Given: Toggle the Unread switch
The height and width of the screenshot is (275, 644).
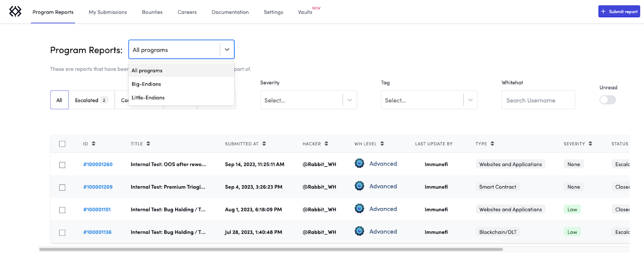Looking at the screenshot, I should 607,100.
